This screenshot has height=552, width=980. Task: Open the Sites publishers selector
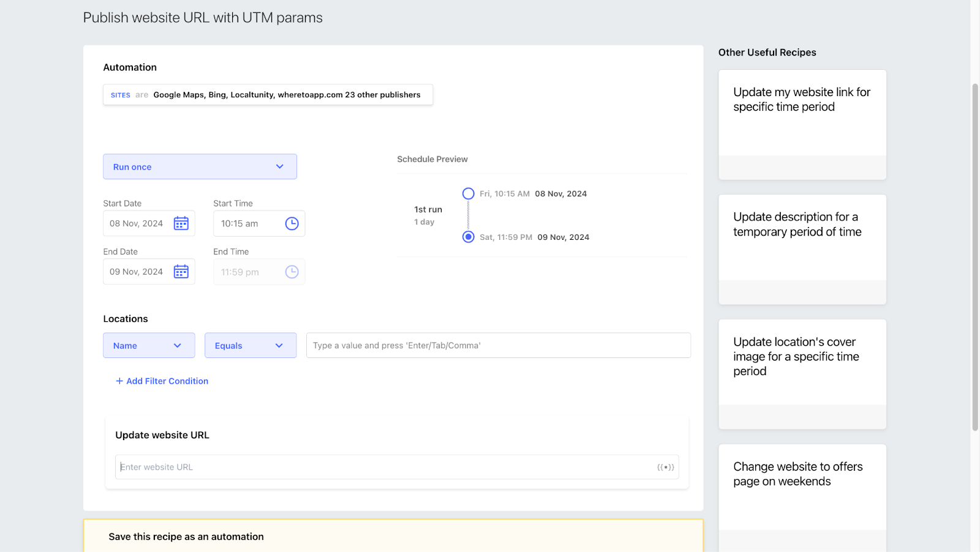(268, 95)
